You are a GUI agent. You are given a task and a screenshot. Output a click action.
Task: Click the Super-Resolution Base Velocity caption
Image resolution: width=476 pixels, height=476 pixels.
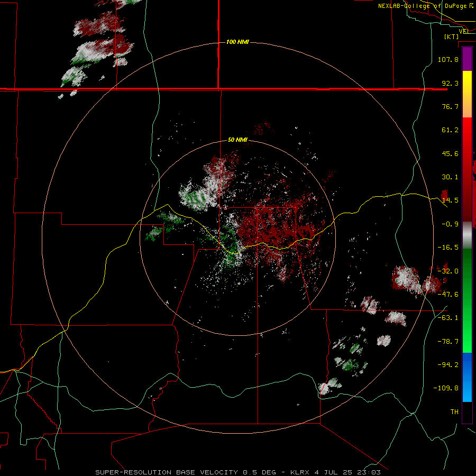(237, 472)
